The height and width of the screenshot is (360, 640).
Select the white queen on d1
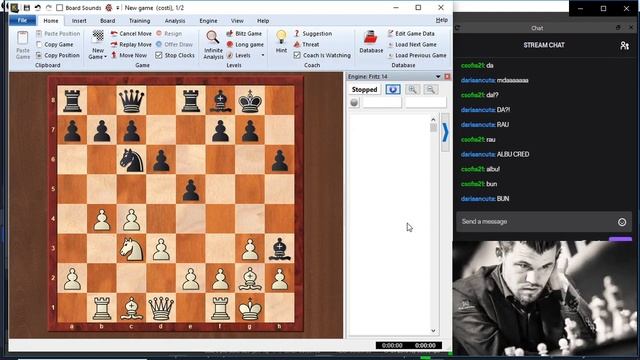(161, 307)
